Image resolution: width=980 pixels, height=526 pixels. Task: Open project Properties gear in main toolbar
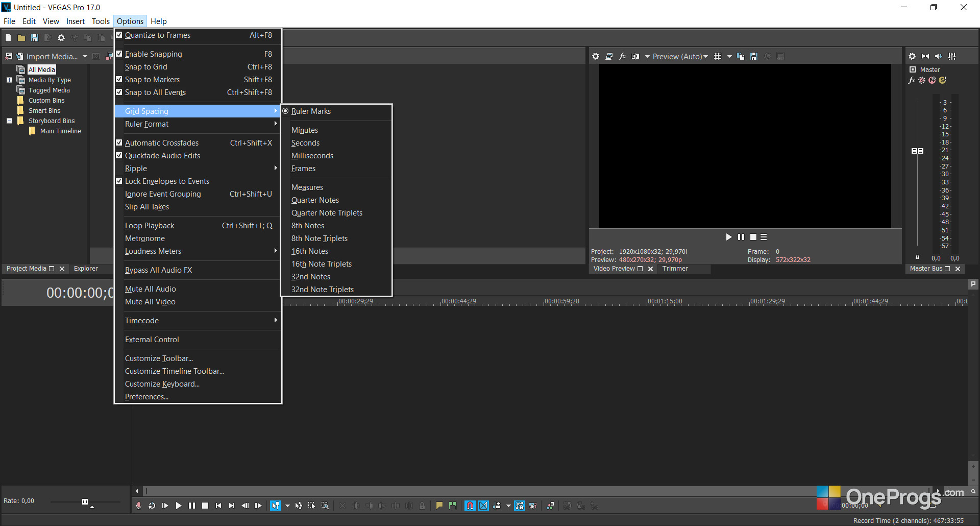(61, 38)
